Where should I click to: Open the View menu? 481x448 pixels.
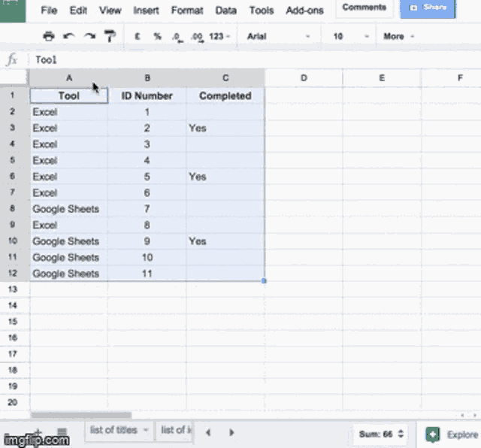click(110, 11)
